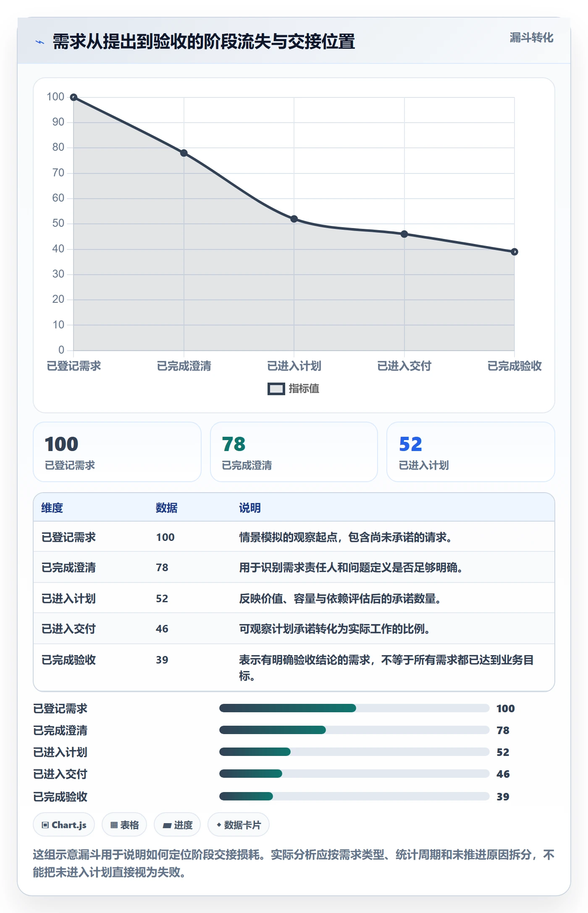Click the 已进入计划 progress bar
588x913 pixels.
coord(354,752)
